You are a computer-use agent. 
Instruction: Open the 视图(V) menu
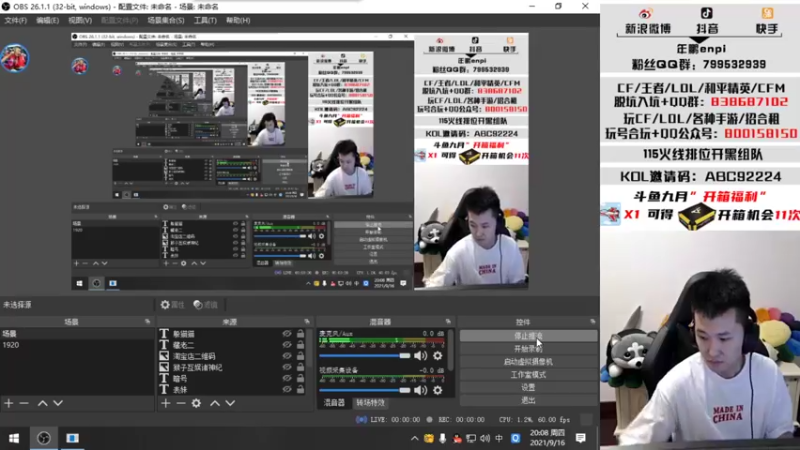(80, 20)
